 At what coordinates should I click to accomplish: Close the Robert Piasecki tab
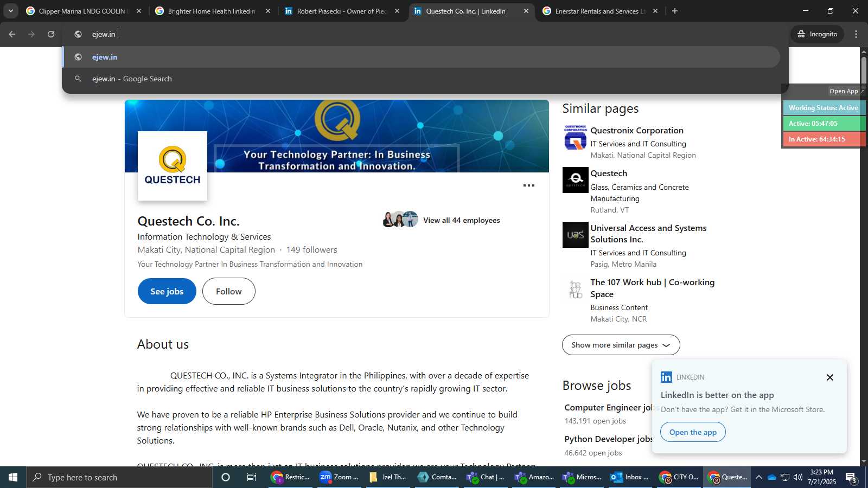click(x=397, y=11)
